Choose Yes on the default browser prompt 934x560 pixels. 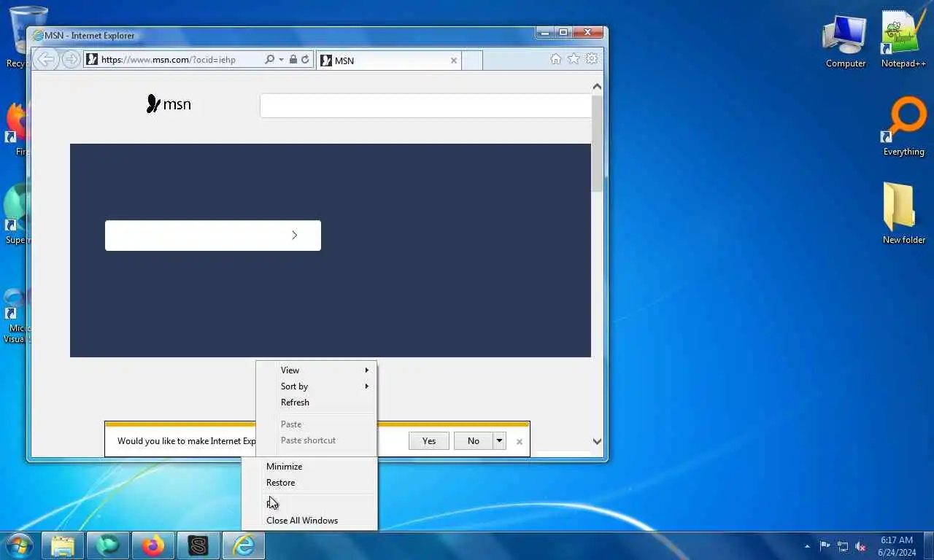pos(429,440)
